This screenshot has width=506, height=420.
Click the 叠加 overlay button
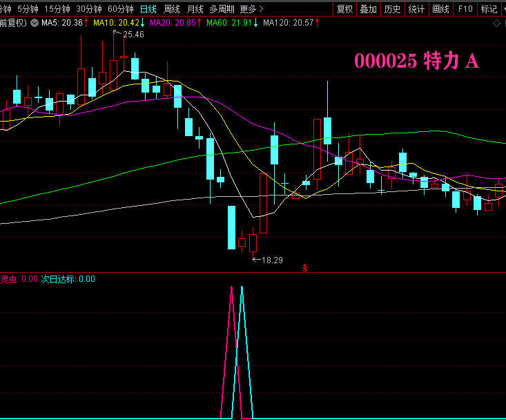click(x=369, y=9)
